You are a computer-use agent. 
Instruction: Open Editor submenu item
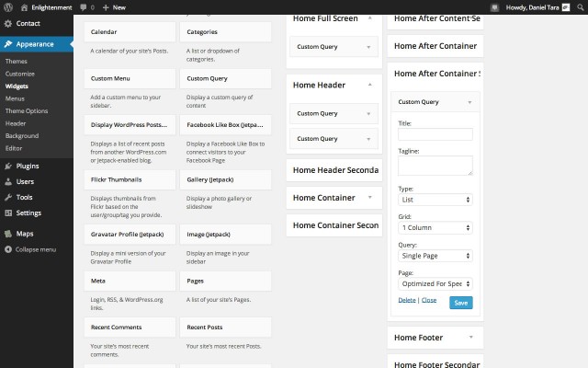coord(14,148)
